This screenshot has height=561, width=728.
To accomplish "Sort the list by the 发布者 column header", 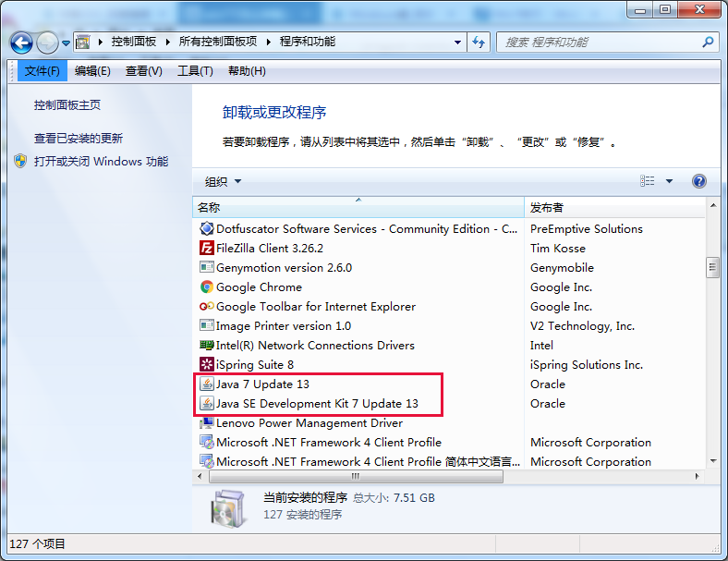I will [x=614, y=207].
